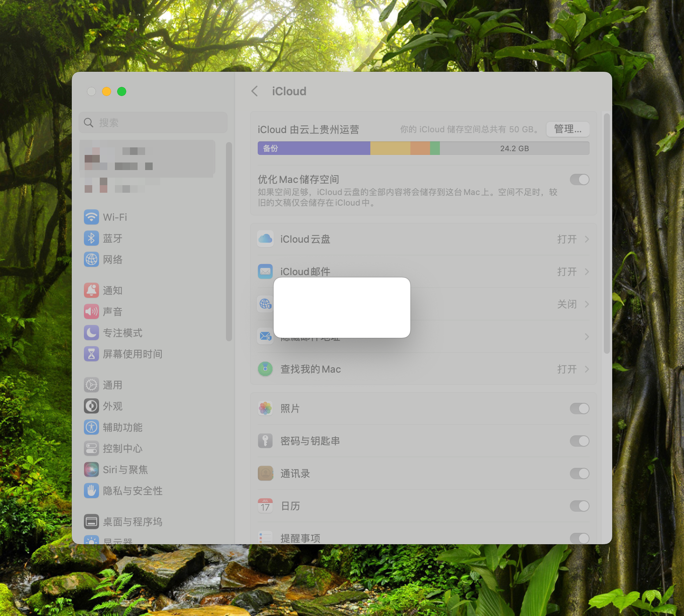Open the Siri与聚焦 icon
Image resolution: width=684 pixels, height=616 pixels.
click(x=91, y=469)
